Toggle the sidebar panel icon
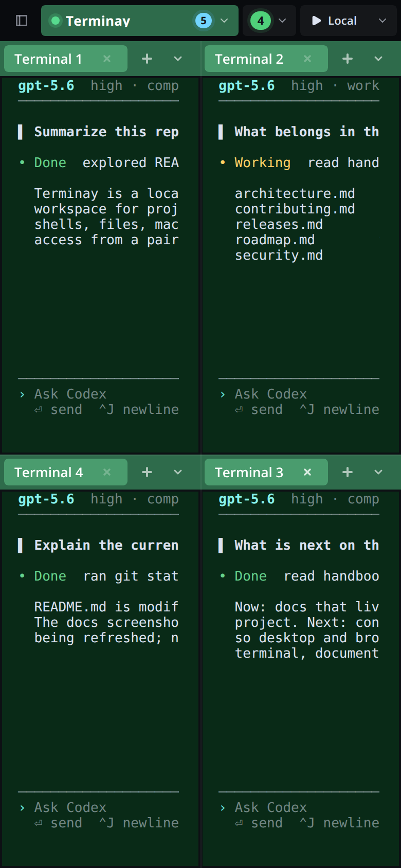The width and height of the screenshot is (401, 868). coord(22,21)
